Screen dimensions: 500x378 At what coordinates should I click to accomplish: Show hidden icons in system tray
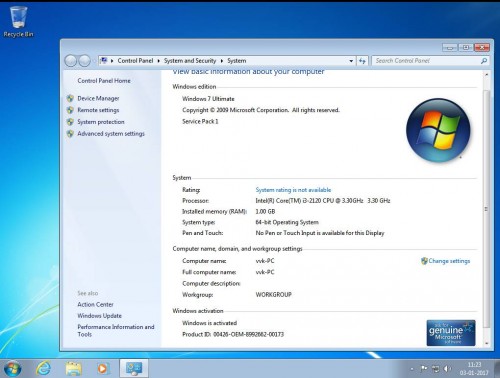[x=412, y=369]
